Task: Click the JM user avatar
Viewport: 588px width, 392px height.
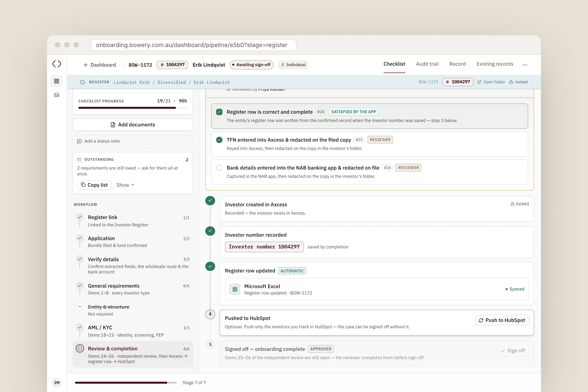Action: pos(57,382)
